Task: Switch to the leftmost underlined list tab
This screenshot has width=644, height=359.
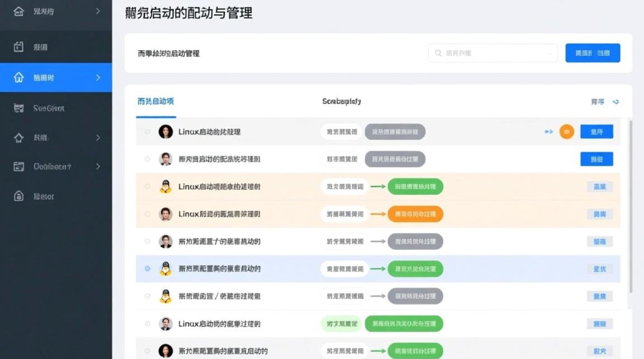Action: tap(156, 101)
